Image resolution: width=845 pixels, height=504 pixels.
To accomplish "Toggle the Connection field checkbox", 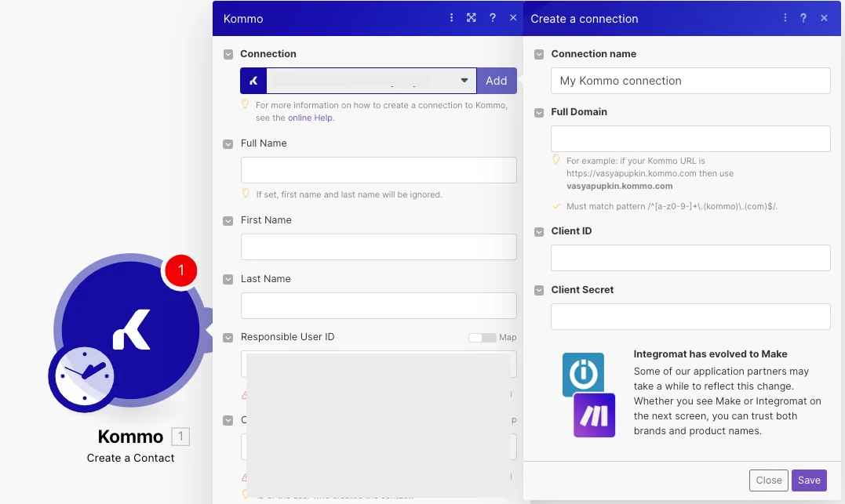I will click(228, 54).
